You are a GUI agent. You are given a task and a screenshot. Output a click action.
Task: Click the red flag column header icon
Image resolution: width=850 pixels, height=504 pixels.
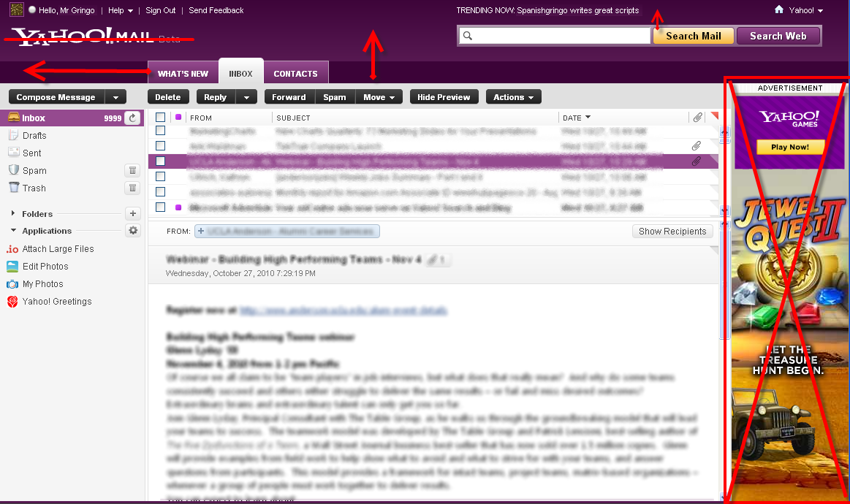coord(715,115)
